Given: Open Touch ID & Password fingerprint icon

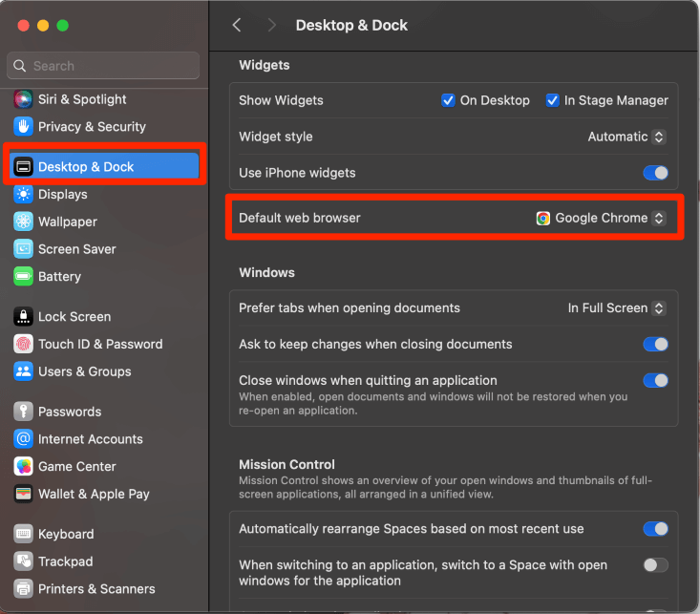Looking at the screenshot, I should click(x=24, y=344).
